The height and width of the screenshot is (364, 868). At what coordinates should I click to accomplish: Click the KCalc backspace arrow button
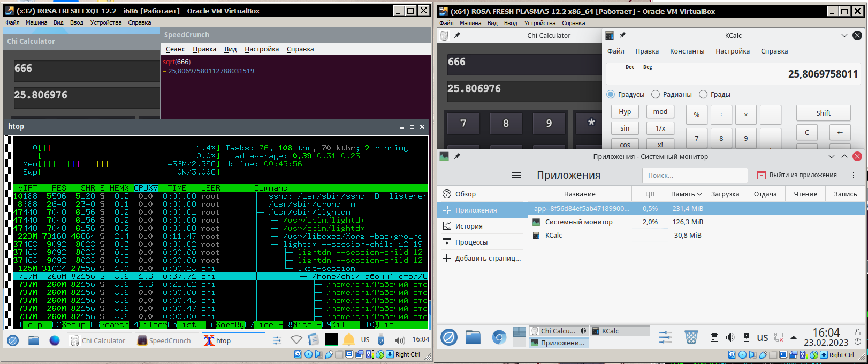(x=840, y=132)
